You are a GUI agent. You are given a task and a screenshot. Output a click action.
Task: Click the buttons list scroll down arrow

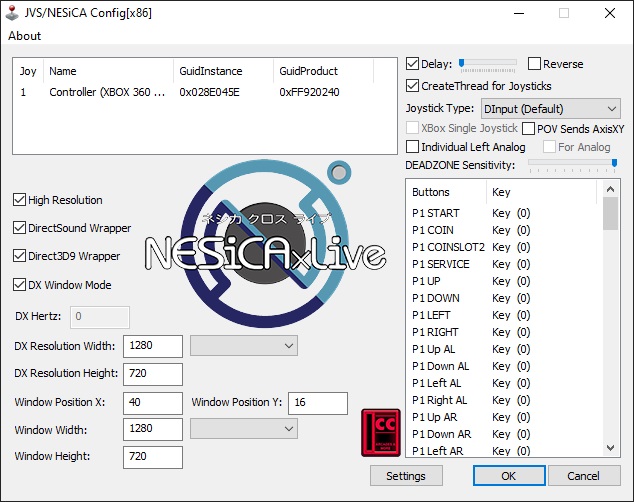point(611,447)
